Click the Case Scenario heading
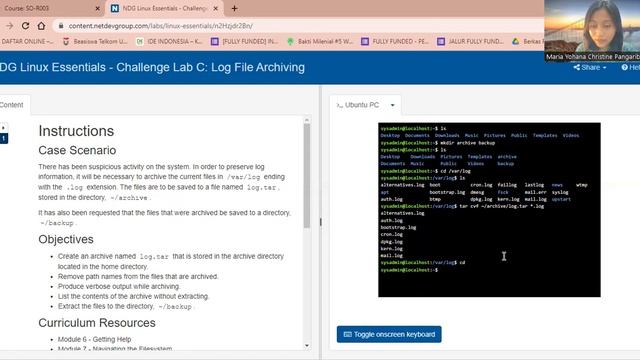Screen dimensions: 640x360 click(x=77, y=150)
